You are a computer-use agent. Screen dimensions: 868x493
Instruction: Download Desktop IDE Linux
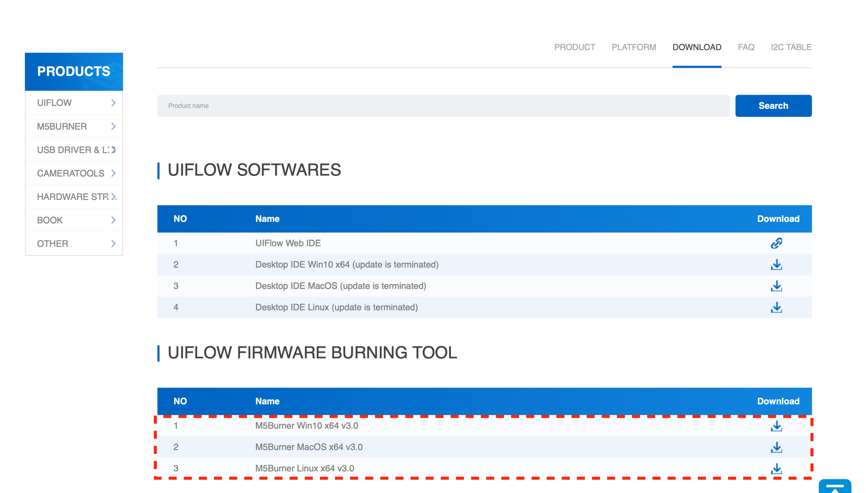pos(776,307)
